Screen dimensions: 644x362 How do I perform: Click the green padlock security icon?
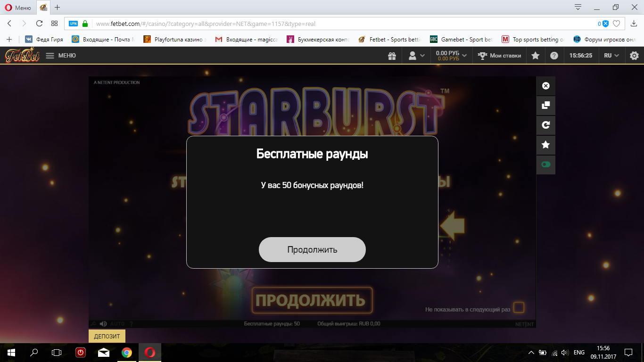tap(85, 24)
